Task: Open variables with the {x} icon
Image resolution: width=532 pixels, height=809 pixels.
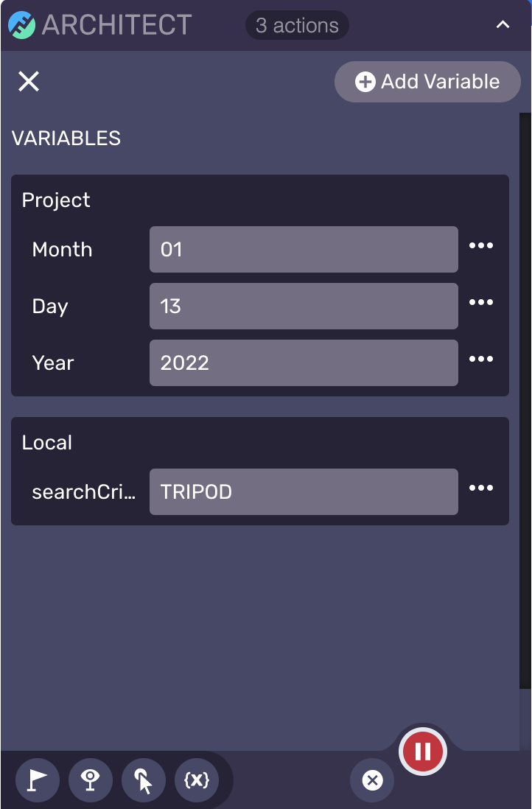Action: tap(197, 780)
